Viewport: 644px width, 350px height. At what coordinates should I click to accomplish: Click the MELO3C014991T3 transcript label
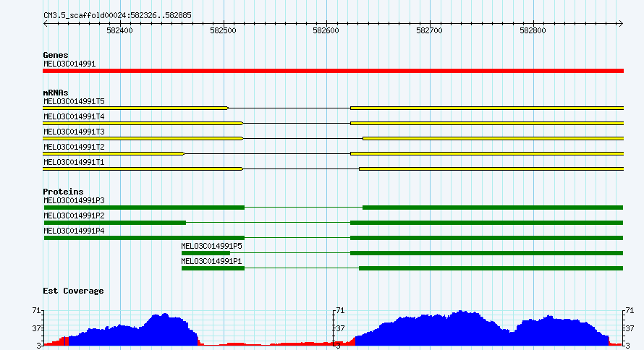click(74, 132)
